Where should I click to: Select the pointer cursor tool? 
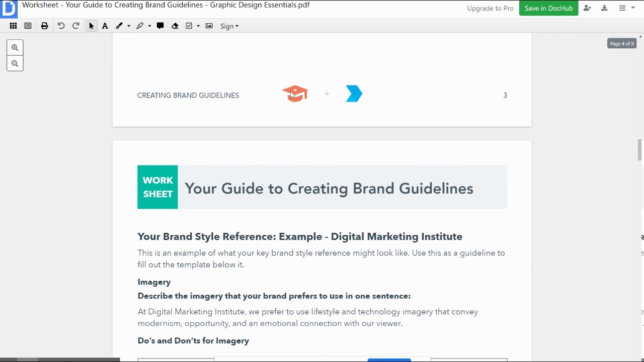[x=91, y=26]
